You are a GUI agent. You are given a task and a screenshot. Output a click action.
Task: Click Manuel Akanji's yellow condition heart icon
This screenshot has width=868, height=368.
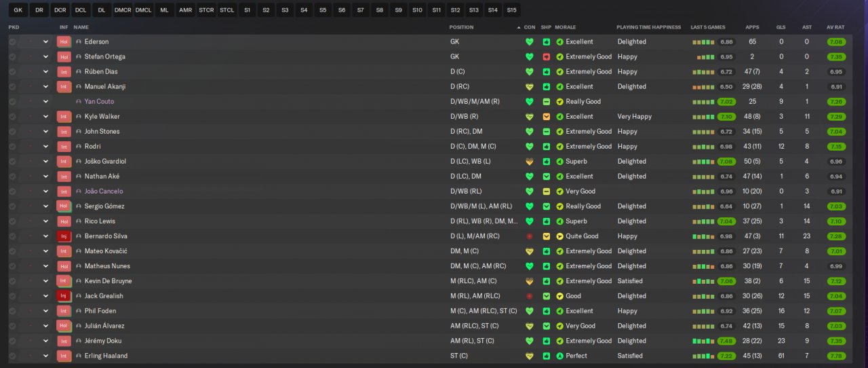(x=530, y=86)
